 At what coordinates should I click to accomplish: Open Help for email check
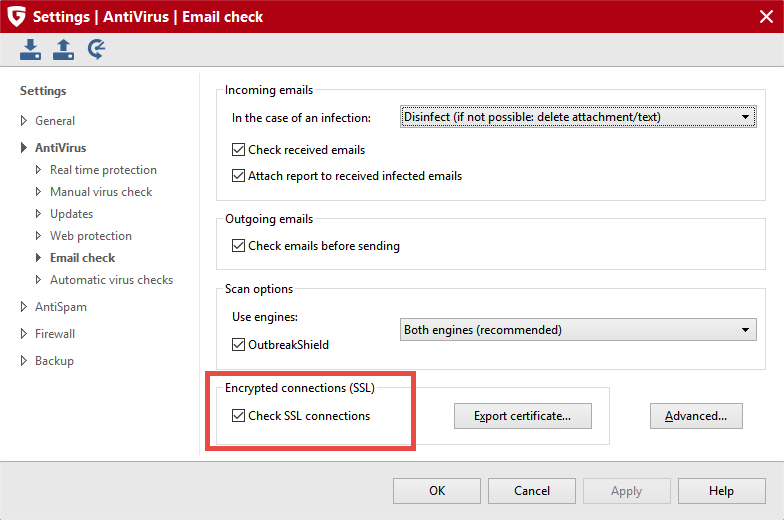[x=722, y=491]
